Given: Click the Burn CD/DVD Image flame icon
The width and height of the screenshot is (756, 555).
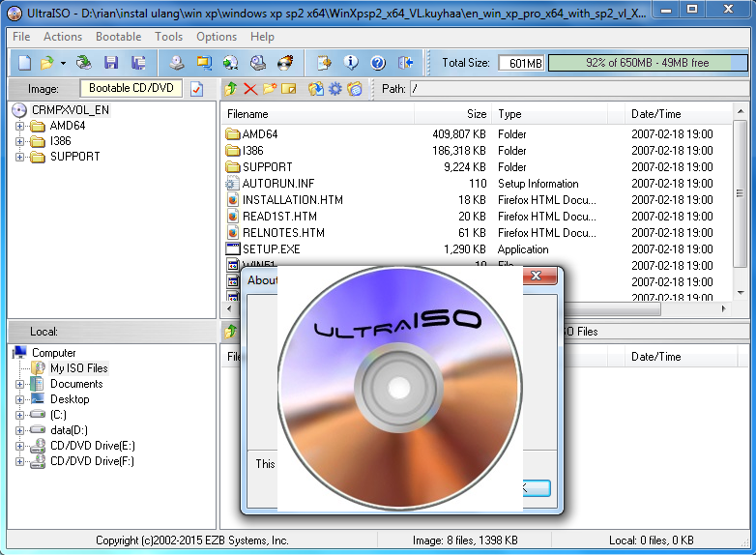Looking at the screenshot, I should (x=285, y=63).
